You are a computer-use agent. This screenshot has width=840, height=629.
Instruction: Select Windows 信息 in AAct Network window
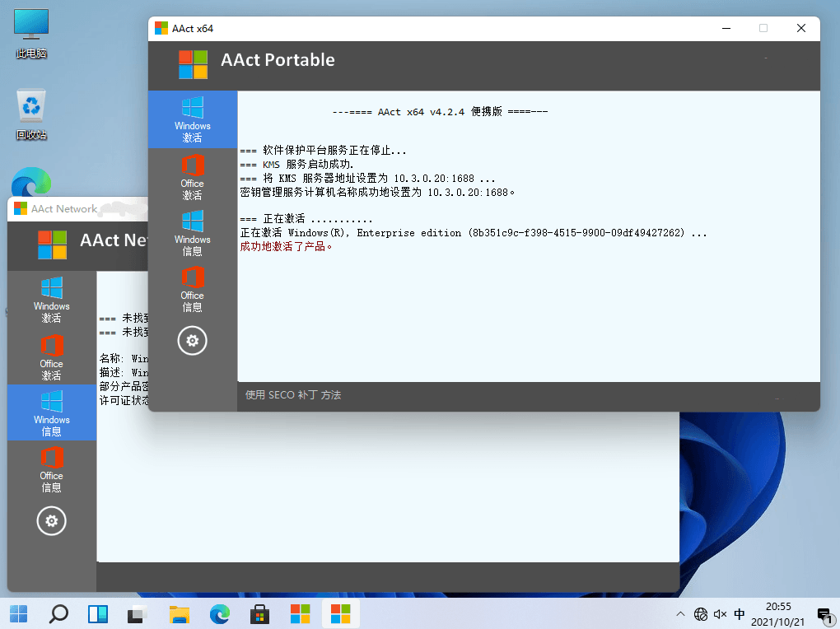(x=51, y=412)
